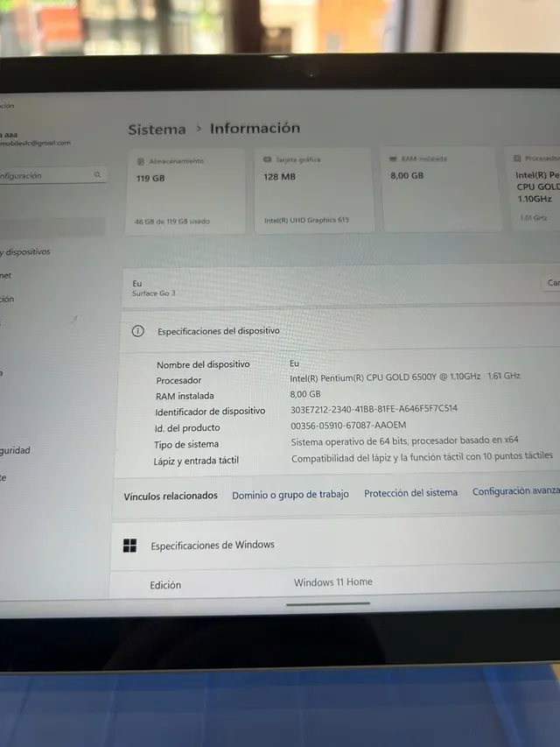Click the Información breadcrumb title
560x747 pixels.
(255, 128)
